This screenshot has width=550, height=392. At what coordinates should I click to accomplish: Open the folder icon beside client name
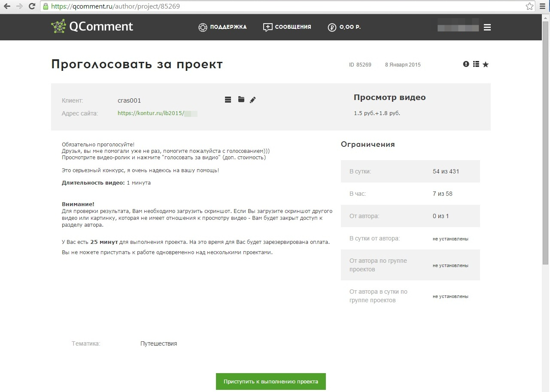point(241,100)
